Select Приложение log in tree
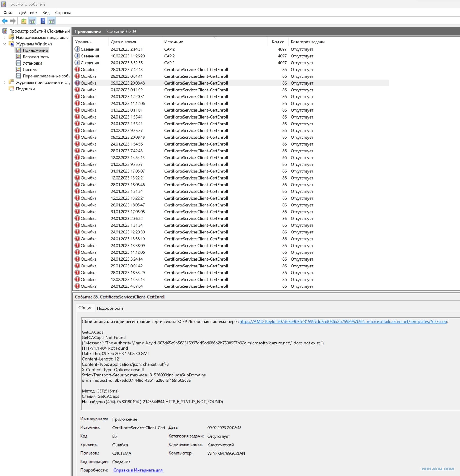The height and width of the screenshot is (476, 460). [35, 50]
